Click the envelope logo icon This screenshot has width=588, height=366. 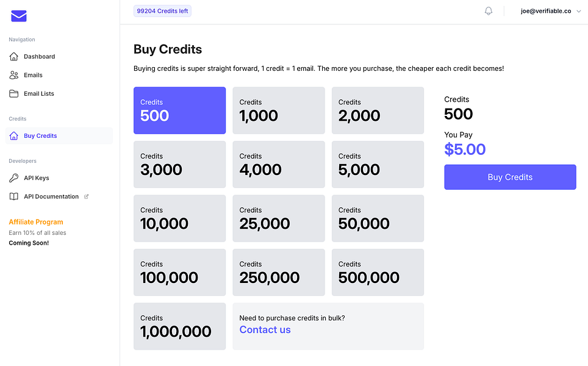click(x=19, y=16)
